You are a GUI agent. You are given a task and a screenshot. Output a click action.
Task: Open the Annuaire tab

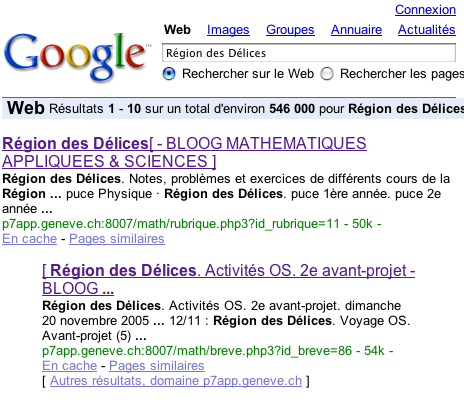(356, 30)
